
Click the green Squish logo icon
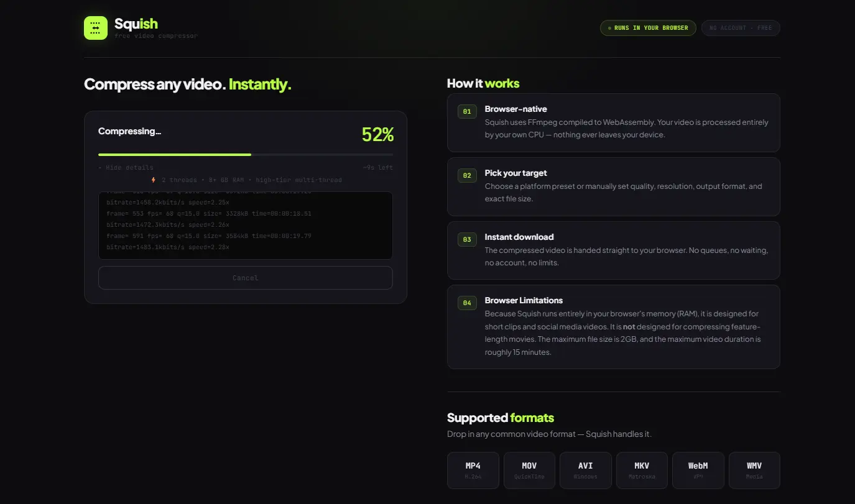[96, 27]
